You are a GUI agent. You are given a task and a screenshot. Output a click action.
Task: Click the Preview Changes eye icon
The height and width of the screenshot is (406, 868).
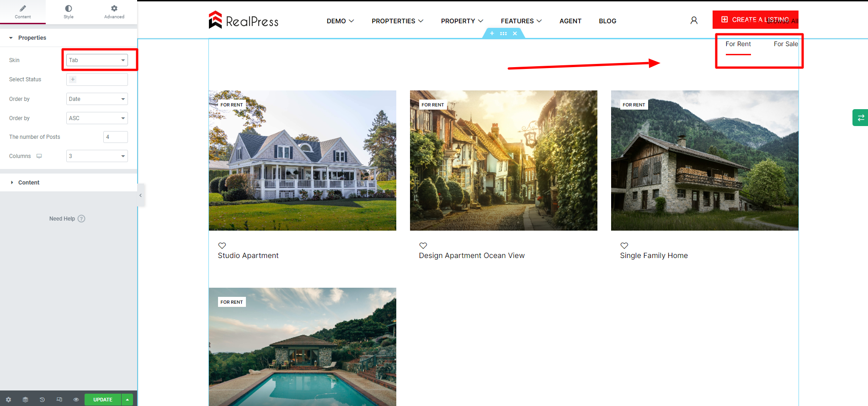point(76,400)
